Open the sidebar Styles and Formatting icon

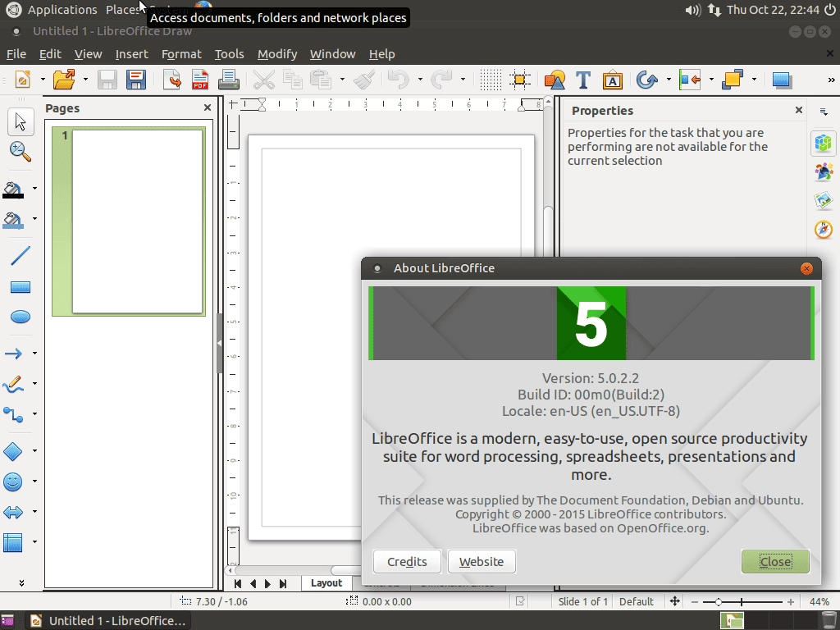click(824, 172)
